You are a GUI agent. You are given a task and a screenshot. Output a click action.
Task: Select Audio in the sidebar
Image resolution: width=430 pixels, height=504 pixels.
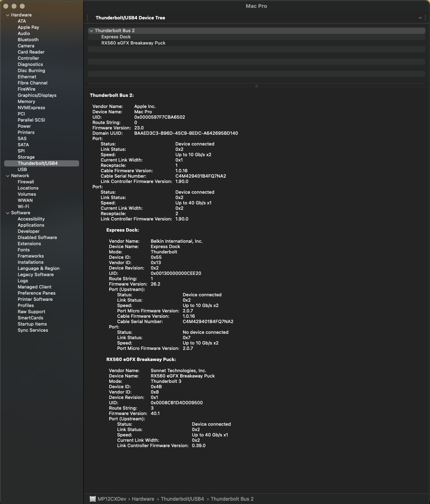[x=24, y=33]
